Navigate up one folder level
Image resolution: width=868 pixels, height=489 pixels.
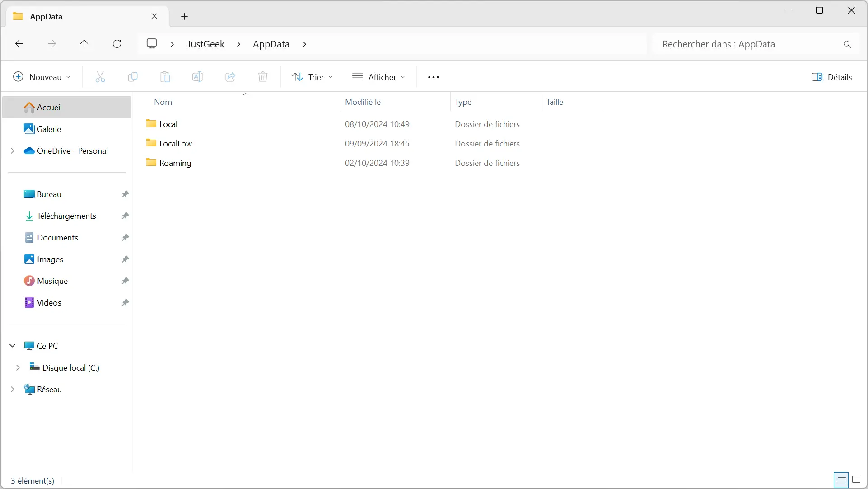[84, 44]
